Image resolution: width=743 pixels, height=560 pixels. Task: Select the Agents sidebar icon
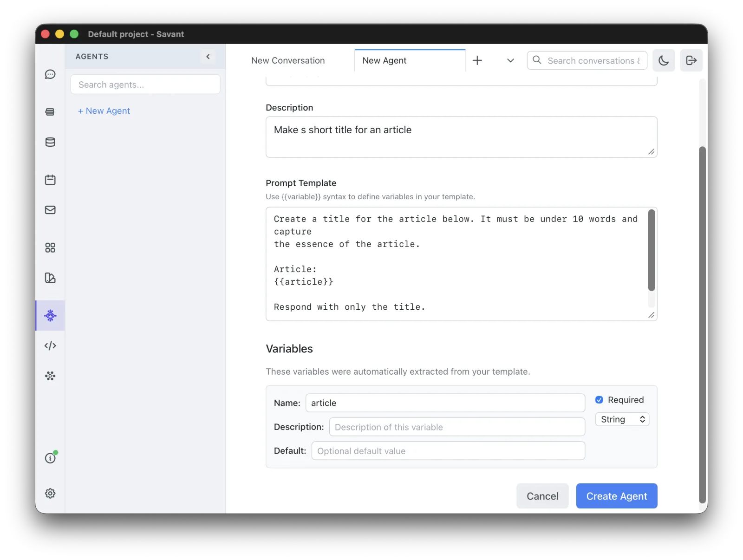click(50, 316)
